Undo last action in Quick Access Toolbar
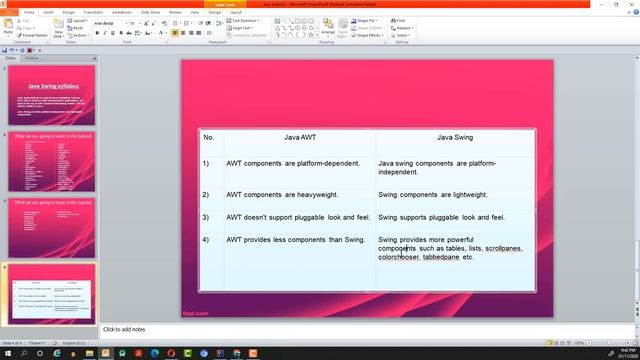The height and width of the screenshot is (360, 640). click(12, 50)
